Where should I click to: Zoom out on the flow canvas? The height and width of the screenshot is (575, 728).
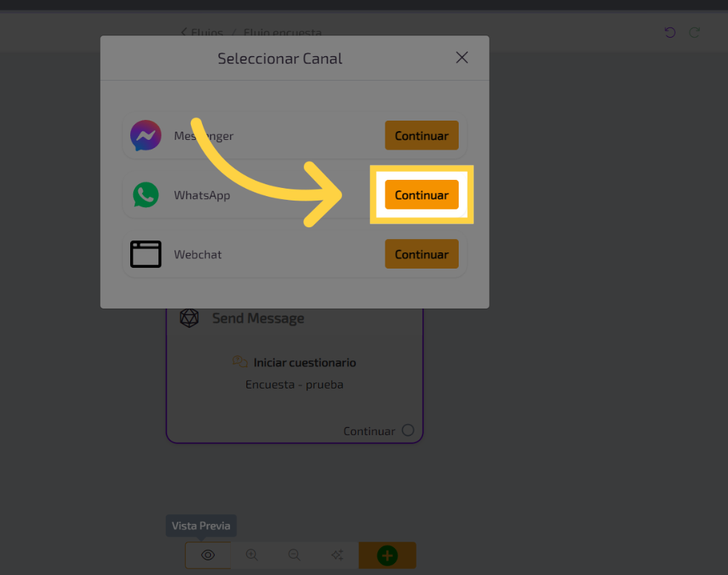(x=294, y=555)
